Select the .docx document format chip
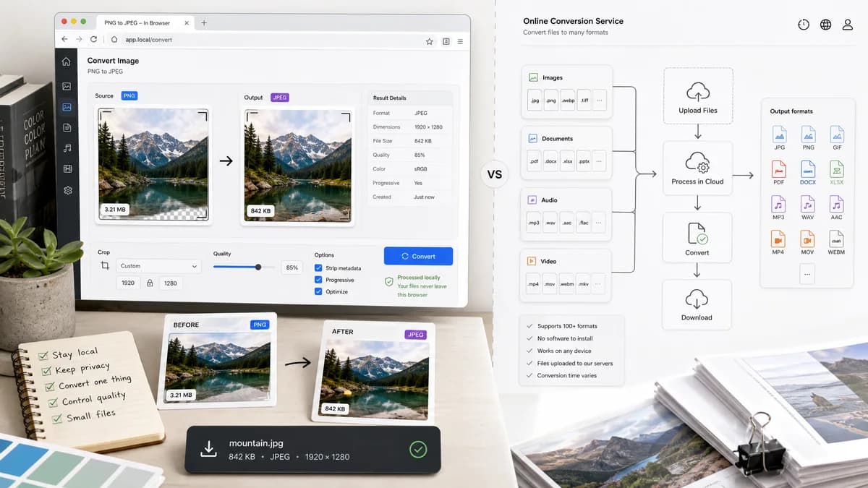 [x=550, y=162]
